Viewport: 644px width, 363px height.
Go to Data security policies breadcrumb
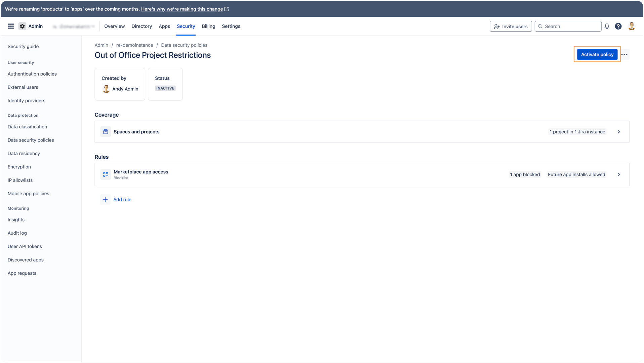pyautogui.click(x=184, y=45)
